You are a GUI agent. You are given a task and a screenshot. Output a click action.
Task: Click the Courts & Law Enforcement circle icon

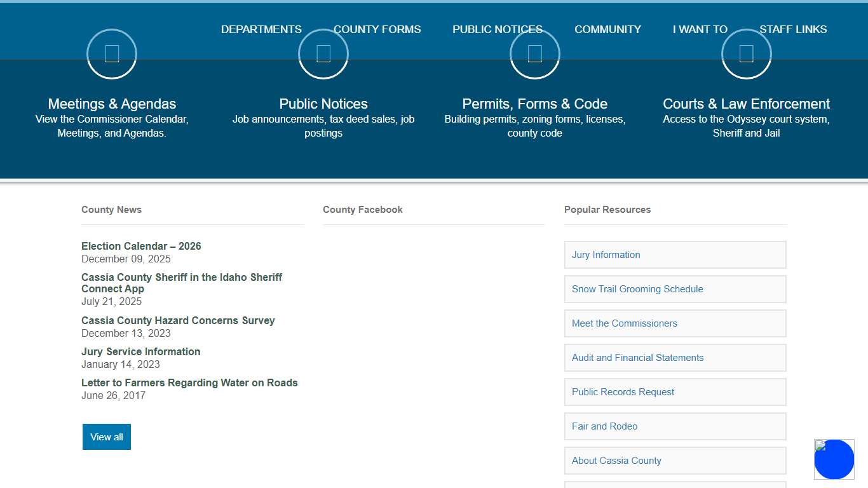[746, 55]
